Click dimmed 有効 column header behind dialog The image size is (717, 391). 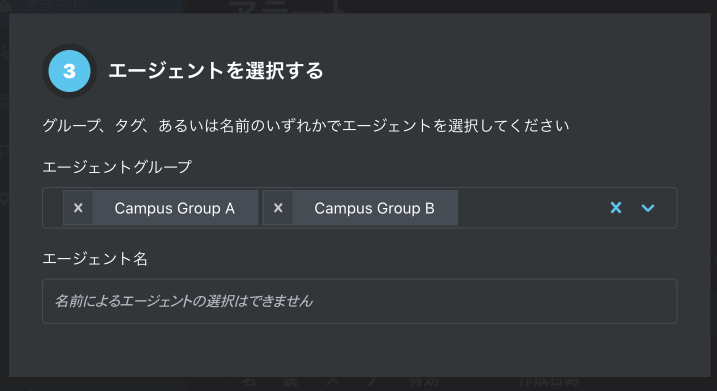424,381
